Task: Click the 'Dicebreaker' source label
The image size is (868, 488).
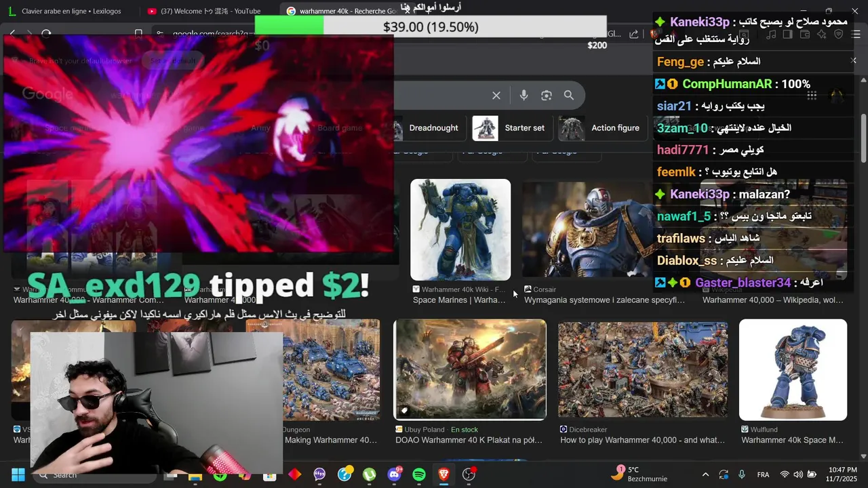Action: point(588,430)
